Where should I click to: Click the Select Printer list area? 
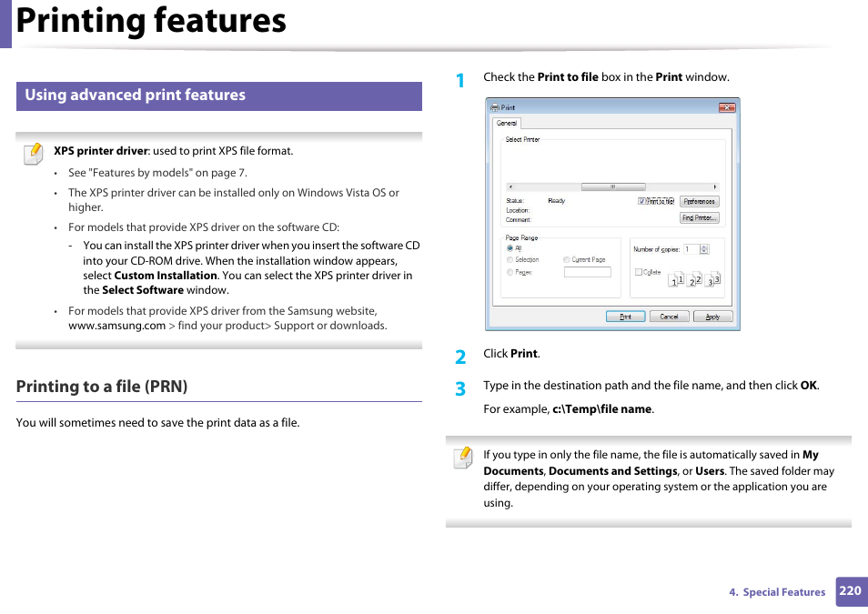pos(613,164)
